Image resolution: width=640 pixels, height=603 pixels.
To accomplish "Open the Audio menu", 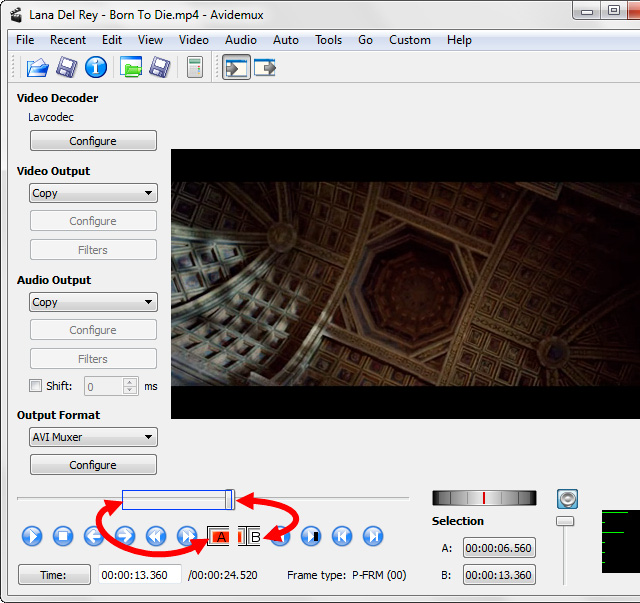I will coord(241,40).
